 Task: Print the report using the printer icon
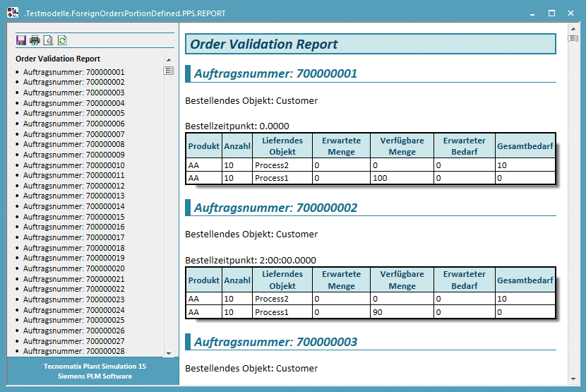click(35, 40)
